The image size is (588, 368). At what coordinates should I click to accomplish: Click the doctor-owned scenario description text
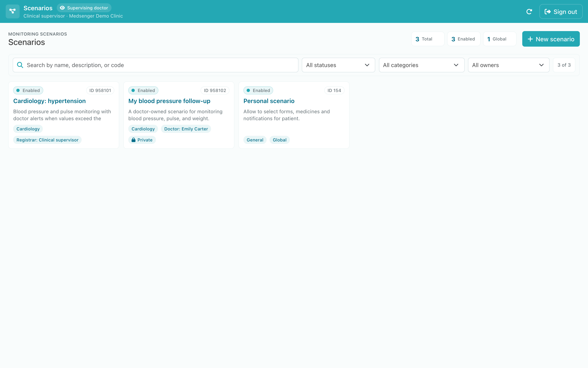tap(175, 115)
